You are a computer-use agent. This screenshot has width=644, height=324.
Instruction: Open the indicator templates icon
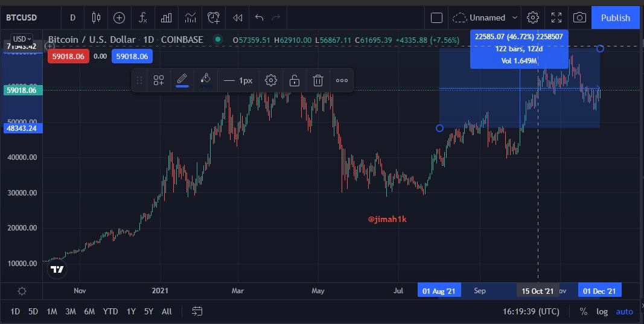(190, 17)
